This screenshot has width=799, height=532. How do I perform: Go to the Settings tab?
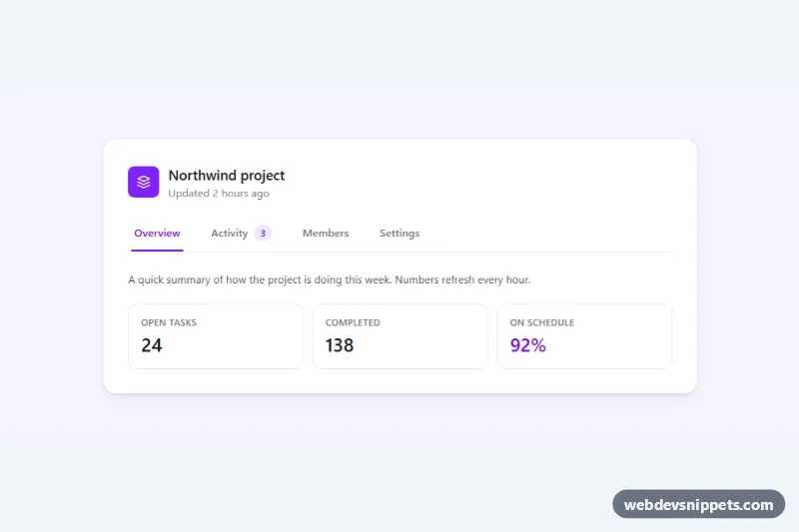[399, 234]
